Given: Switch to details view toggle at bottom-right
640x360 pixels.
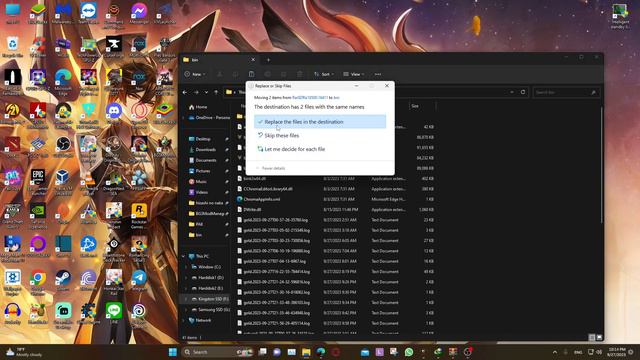Looking at the screenshot, I should [592, 338].
